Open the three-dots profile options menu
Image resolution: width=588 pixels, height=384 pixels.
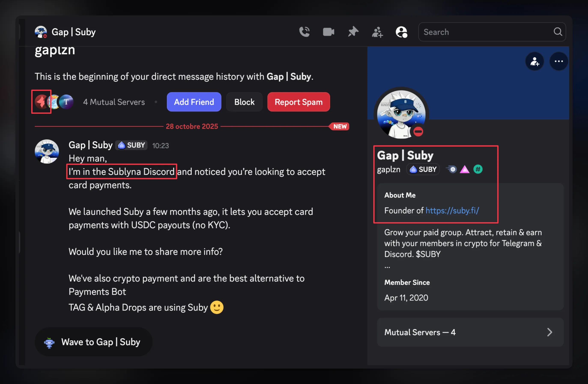pyautogui.click(x=558, y=61)
